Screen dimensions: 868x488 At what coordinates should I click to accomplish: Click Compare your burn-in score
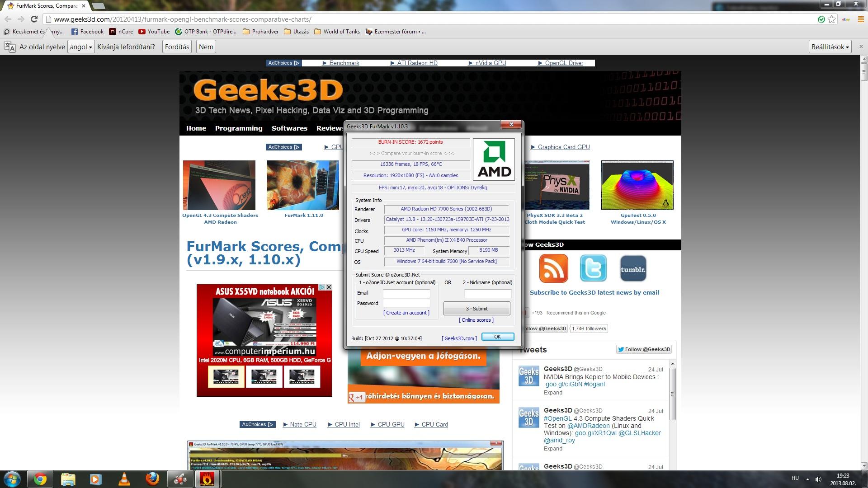click(411, 153)
